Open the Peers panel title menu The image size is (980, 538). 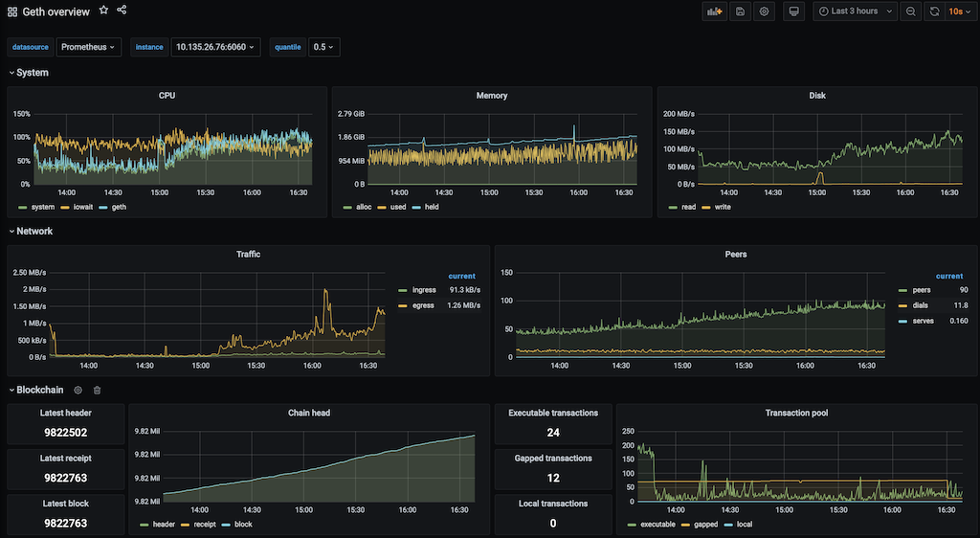[x=736, y=255]
